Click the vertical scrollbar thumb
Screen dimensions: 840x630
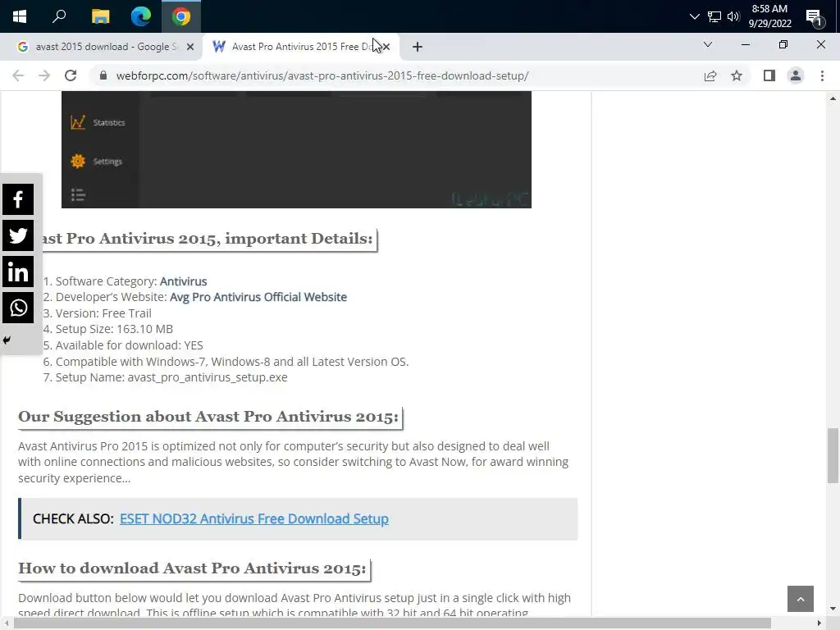tap(833, 455)
